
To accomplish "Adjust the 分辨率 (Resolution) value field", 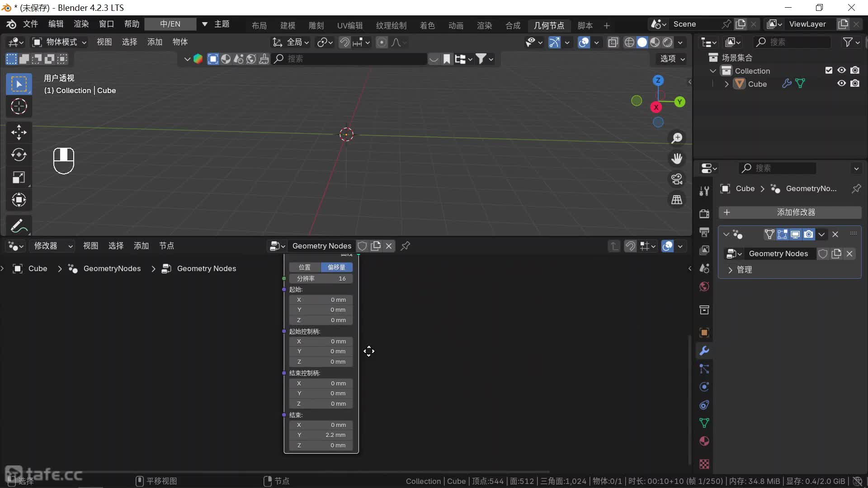I will click(x=321, y=279).
